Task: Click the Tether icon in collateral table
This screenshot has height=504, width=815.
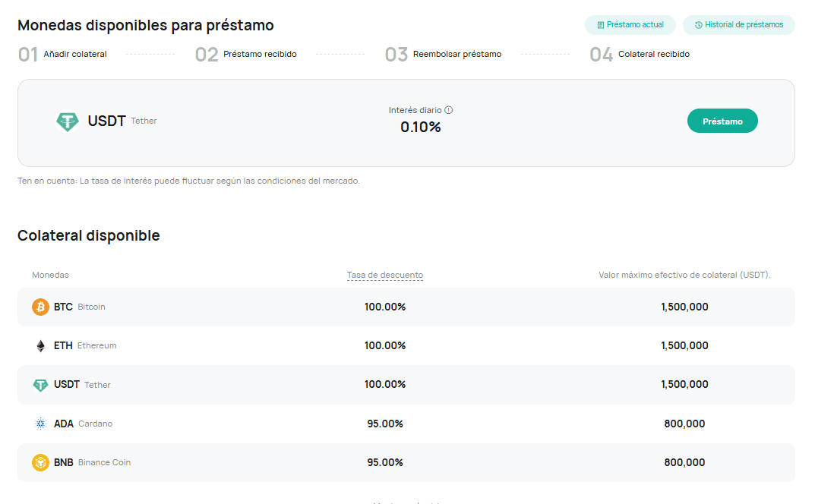Action: (40, 385)
